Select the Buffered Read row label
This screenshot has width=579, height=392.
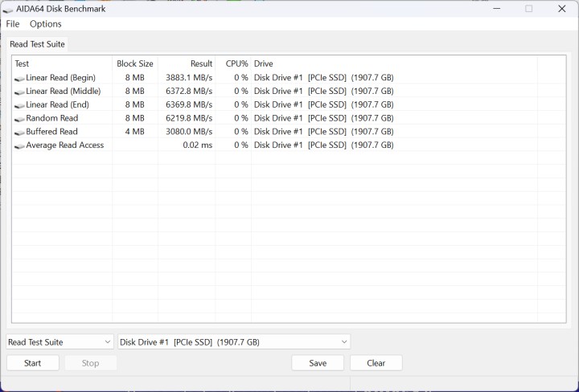(x=51, y=132)
